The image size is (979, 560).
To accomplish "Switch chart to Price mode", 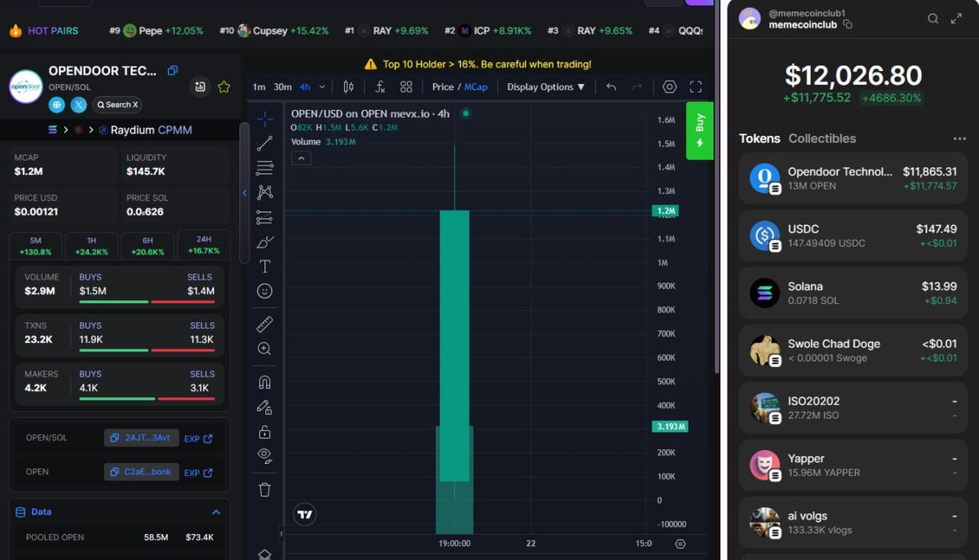I will 443,86.
